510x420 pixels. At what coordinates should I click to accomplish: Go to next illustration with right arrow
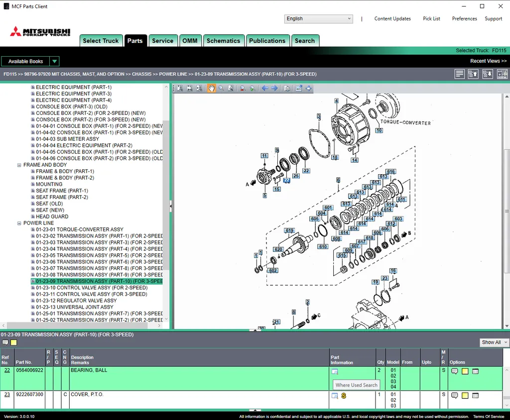click(x=274, y=88)
